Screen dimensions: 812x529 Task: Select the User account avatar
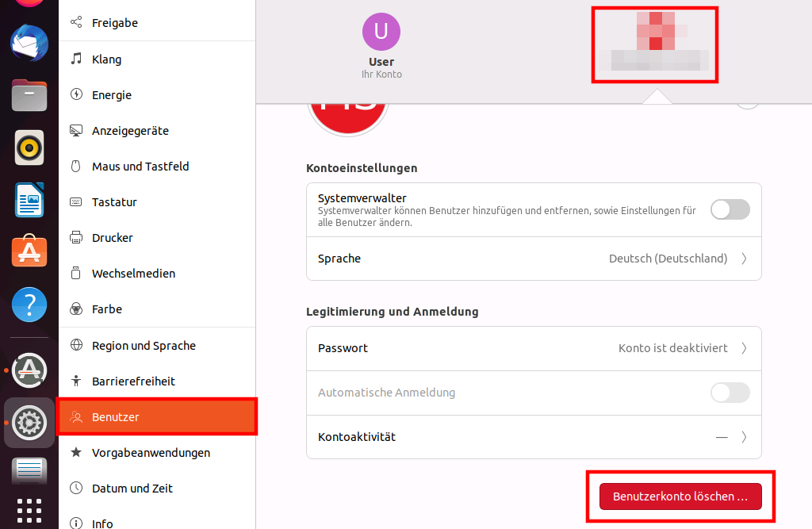381,32
